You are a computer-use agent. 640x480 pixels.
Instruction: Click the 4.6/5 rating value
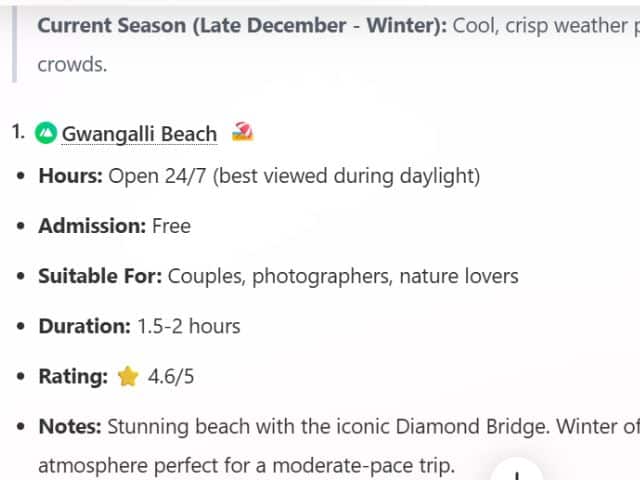coord(169,377)
